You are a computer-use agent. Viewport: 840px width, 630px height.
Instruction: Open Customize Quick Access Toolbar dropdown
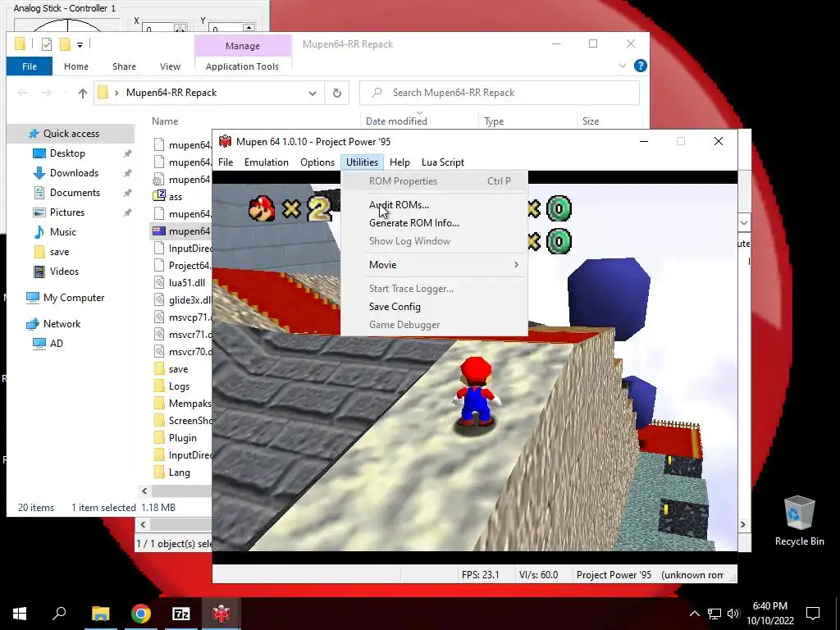pyautogui.click(x=80, y=45)
